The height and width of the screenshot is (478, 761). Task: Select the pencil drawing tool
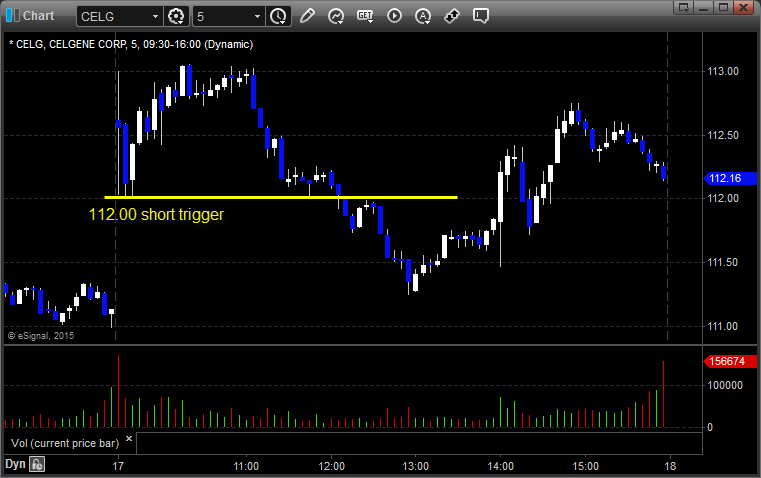pos(307,16)
